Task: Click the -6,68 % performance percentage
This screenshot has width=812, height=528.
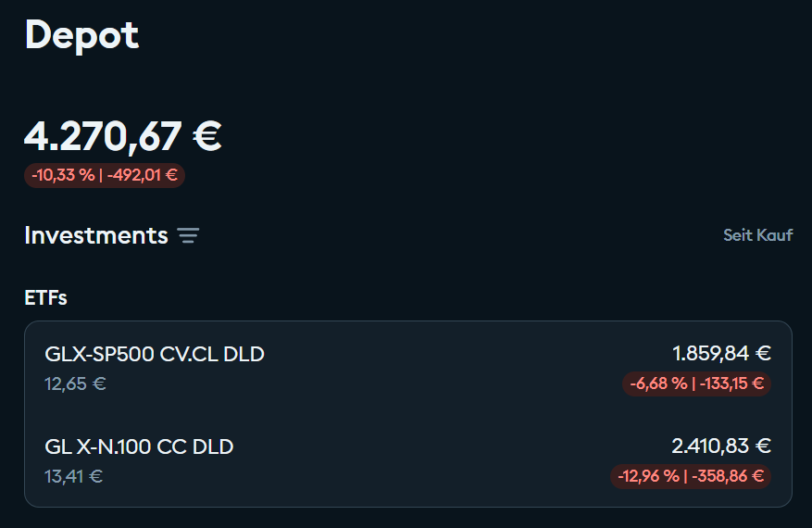Action: (x=658, y=383)
